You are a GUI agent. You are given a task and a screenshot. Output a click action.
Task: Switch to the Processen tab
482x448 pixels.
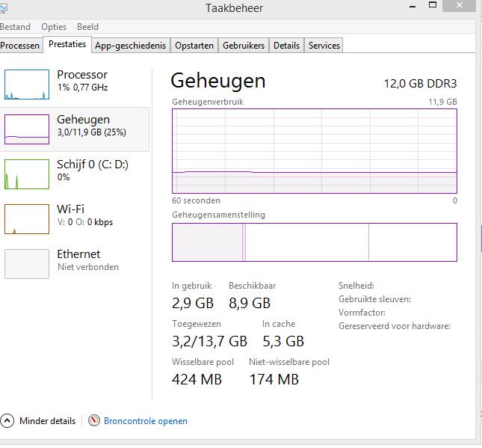point(20,46)
